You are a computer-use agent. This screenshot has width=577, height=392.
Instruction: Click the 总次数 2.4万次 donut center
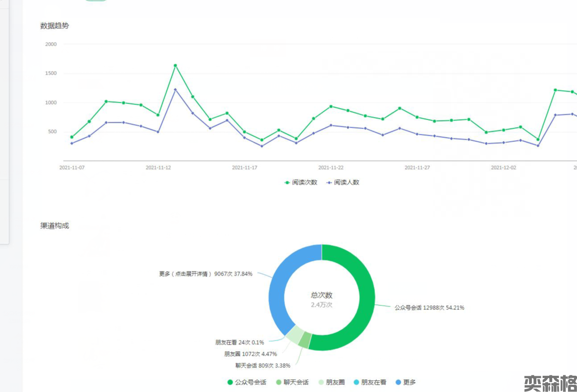(322, 299)
